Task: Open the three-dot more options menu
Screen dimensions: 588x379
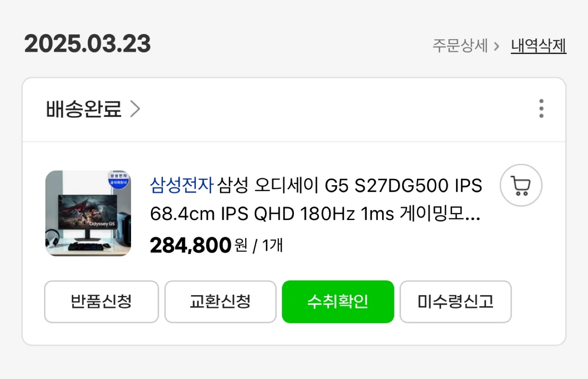Action: click(541, 108)
